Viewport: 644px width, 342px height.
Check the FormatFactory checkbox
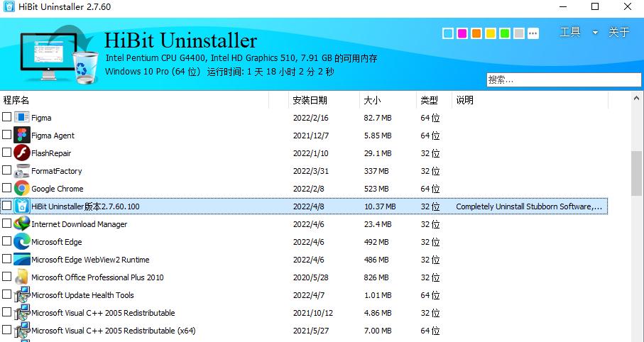point(6,170)
